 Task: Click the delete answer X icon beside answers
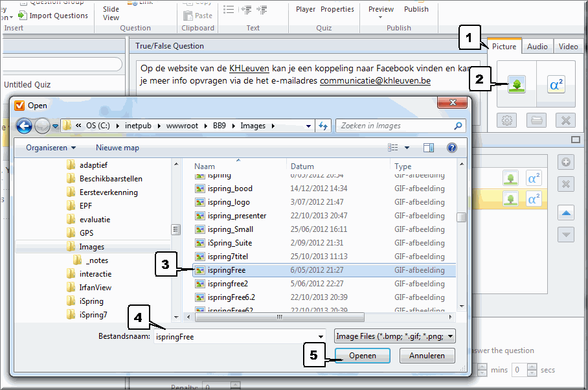coord(566,184)
